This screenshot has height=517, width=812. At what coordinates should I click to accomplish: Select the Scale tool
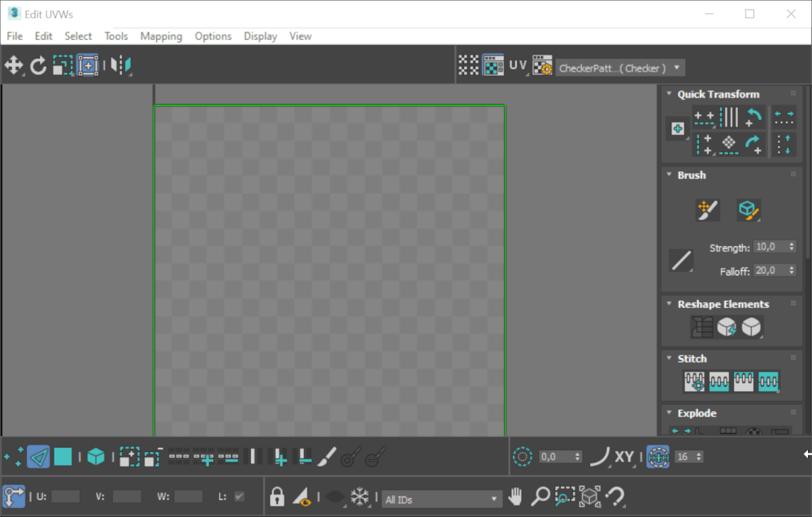[x=63, y=66]
